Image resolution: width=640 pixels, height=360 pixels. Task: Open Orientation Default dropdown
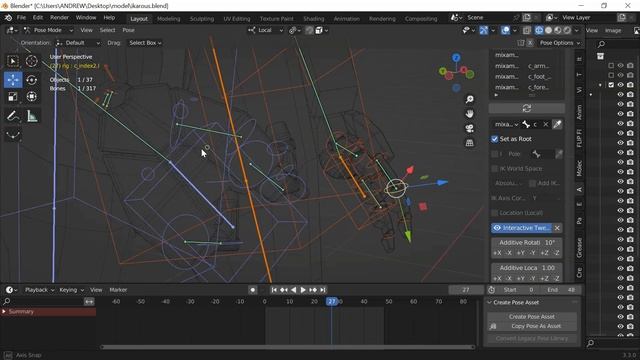78,43
